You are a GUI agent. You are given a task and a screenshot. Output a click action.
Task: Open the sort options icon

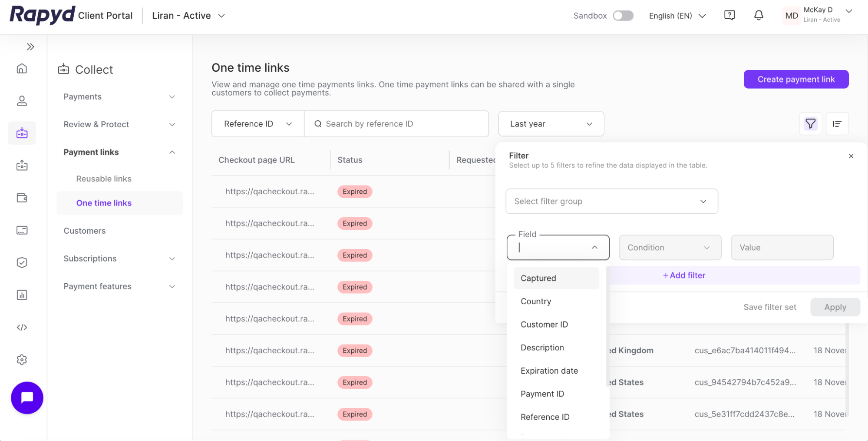[837, 123]
